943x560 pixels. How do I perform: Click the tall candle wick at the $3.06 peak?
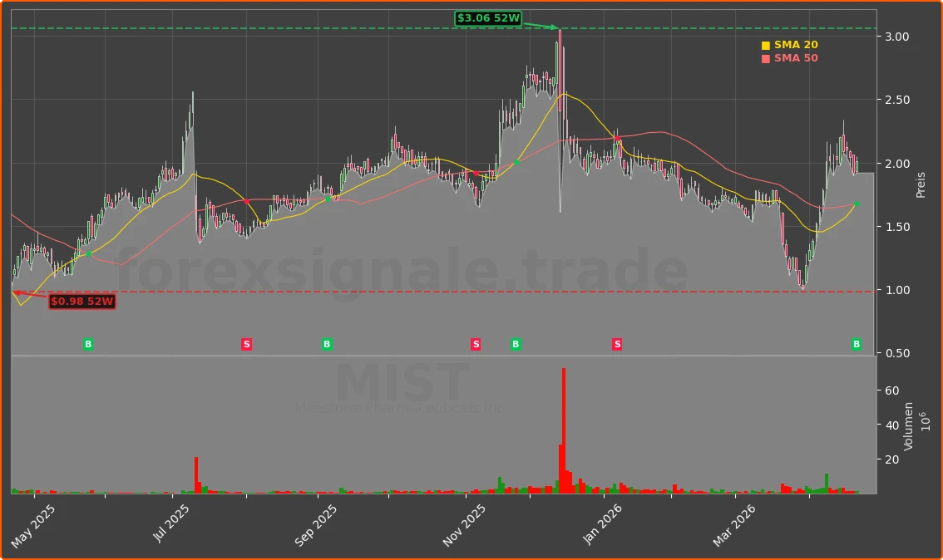coord(560,120)
